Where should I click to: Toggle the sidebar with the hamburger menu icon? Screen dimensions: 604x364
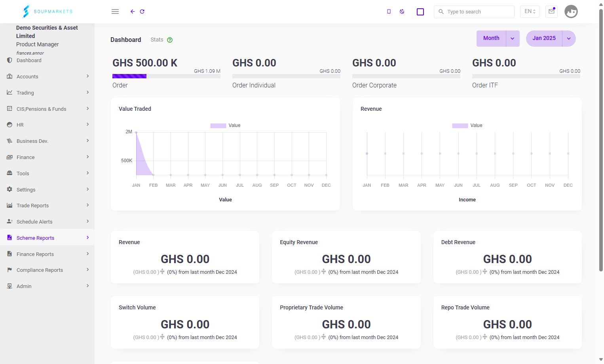point(115,11)
